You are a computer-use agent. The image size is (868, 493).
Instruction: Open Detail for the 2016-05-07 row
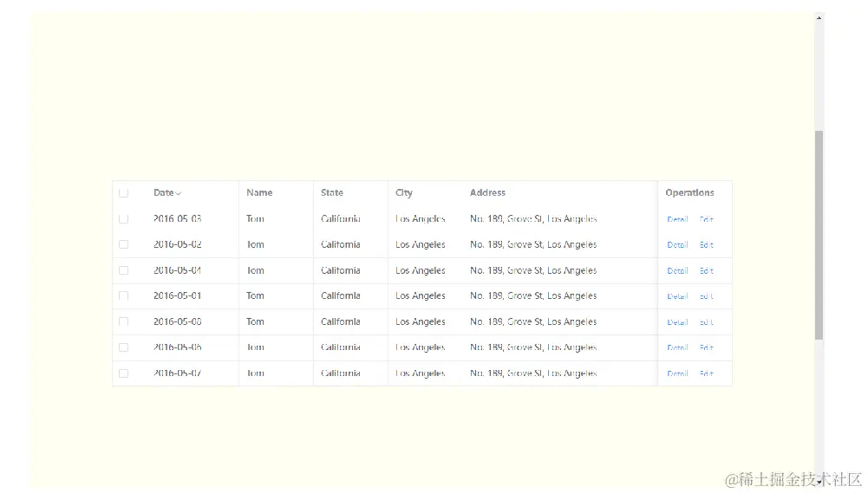[677, 373]
